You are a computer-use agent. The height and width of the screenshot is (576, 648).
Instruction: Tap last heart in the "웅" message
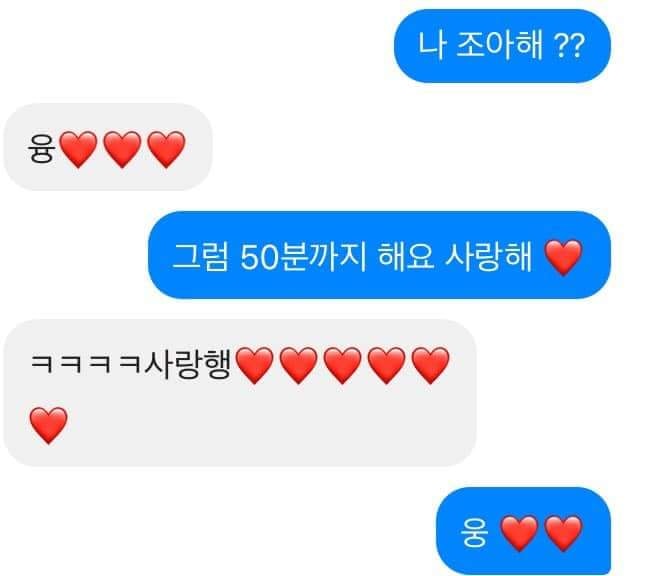[x=563, y=533]
